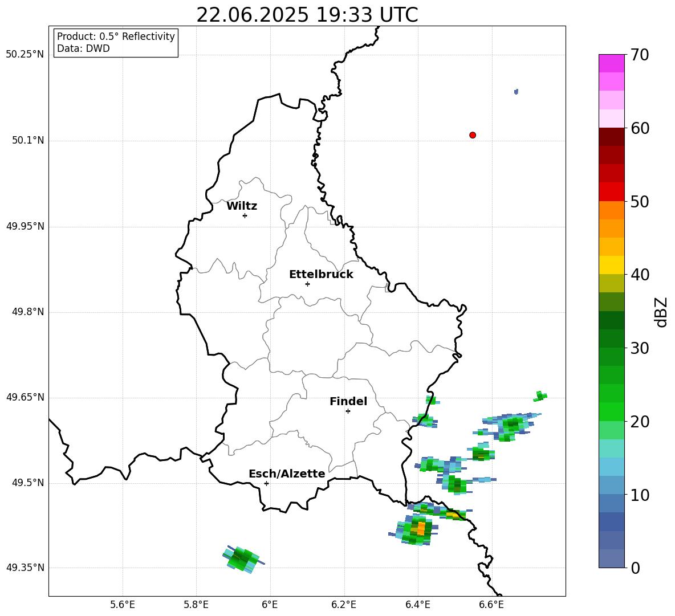Click the Ettelbruck location cross marker
Screen dimensions: 675x616
[307, 284]
